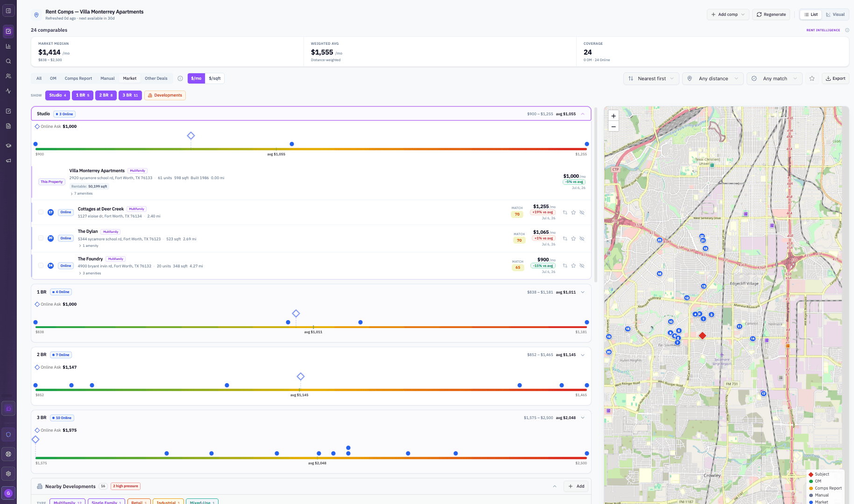Open the Nearest first sort dropdown
854x504 pixels.
point(651,78)
